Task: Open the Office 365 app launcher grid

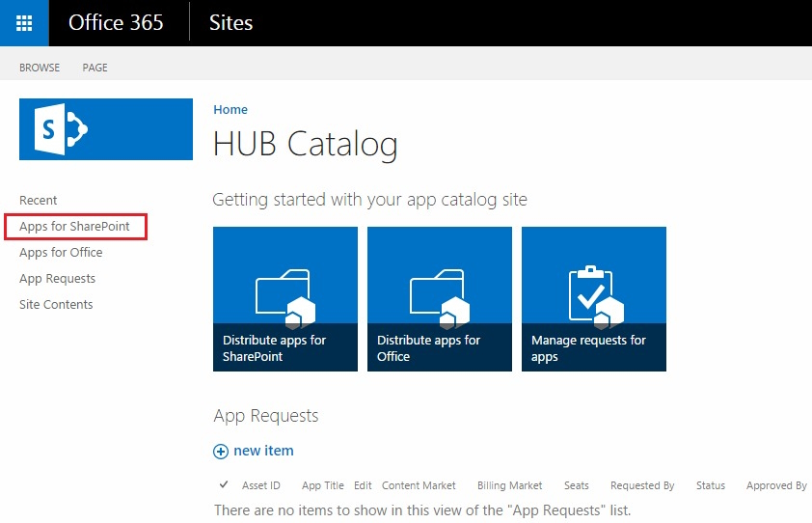Action: (x=24, y=23)
